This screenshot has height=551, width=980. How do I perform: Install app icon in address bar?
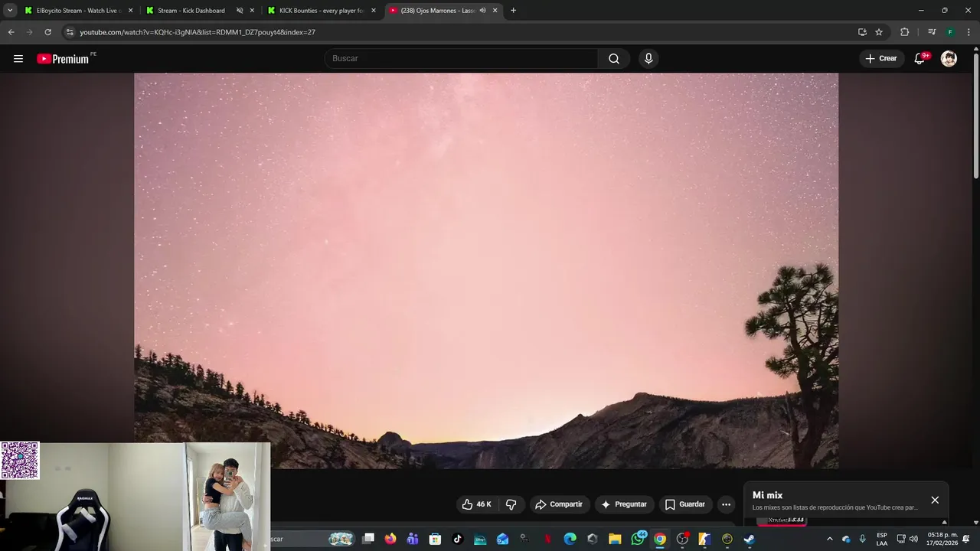[862, 32]
